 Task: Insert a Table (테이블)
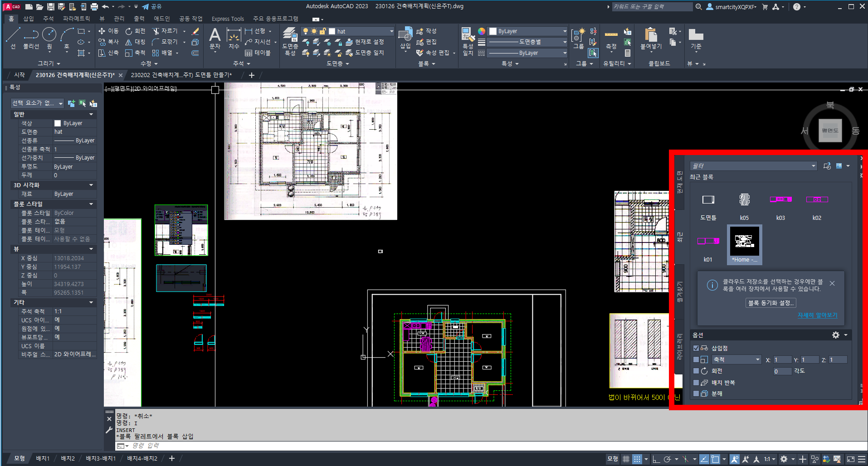(258, 53)
